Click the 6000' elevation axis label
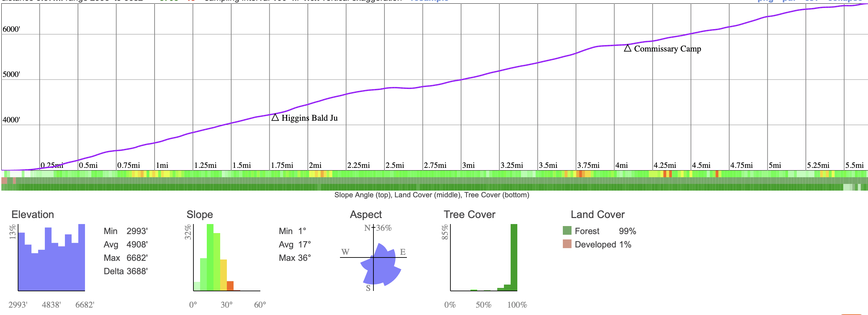This screenshot has width=868, height=315. coord(11,29)
